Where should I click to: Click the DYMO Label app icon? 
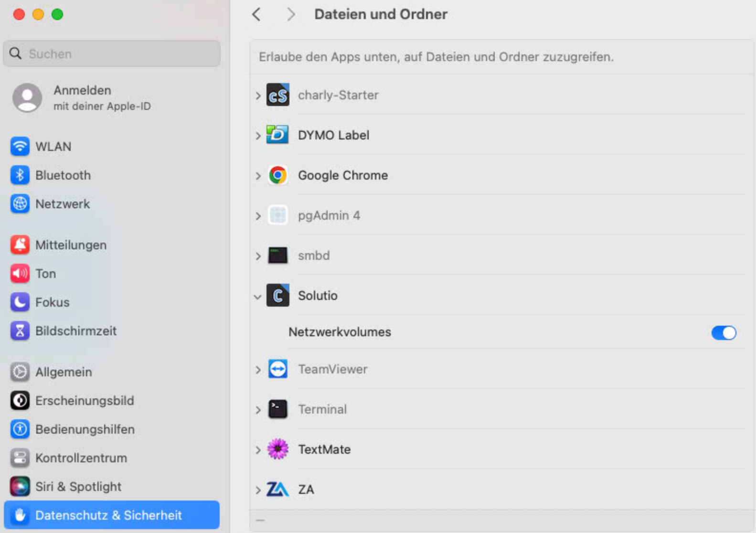[277, 135]
